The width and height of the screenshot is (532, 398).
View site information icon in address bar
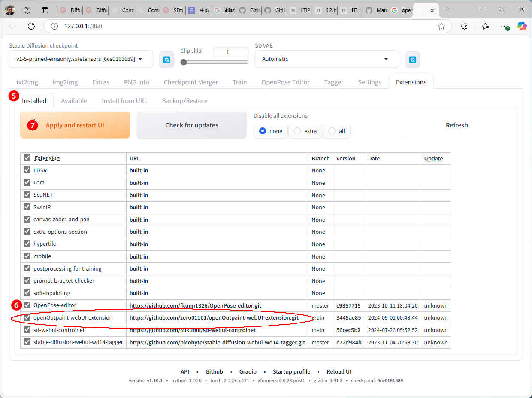point(54,26)
